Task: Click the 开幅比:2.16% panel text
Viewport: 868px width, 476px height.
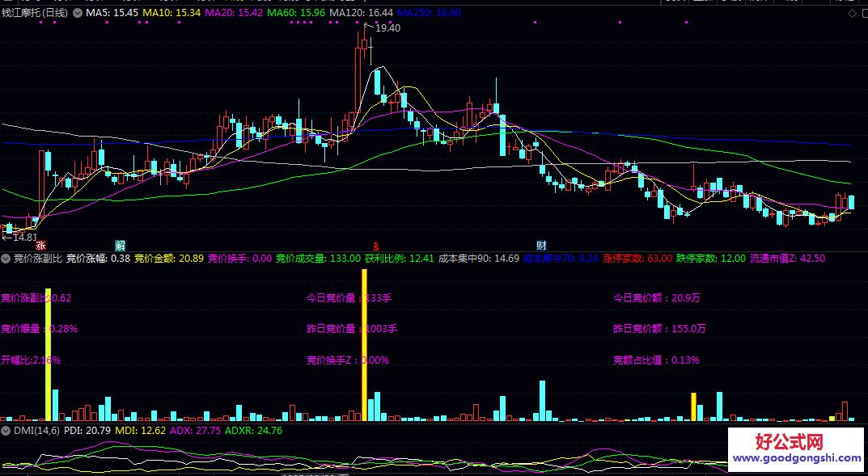Action: [x=31, y=360]
